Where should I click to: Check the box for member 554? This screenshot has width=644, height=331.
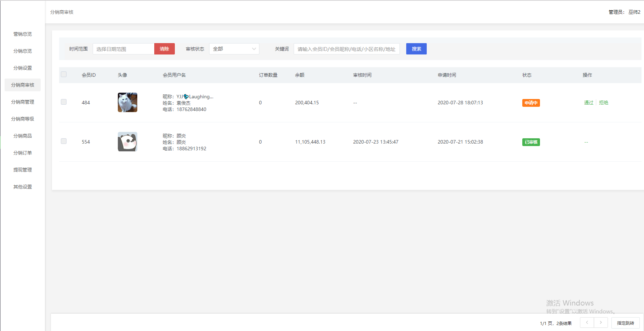tap(64, 141)
